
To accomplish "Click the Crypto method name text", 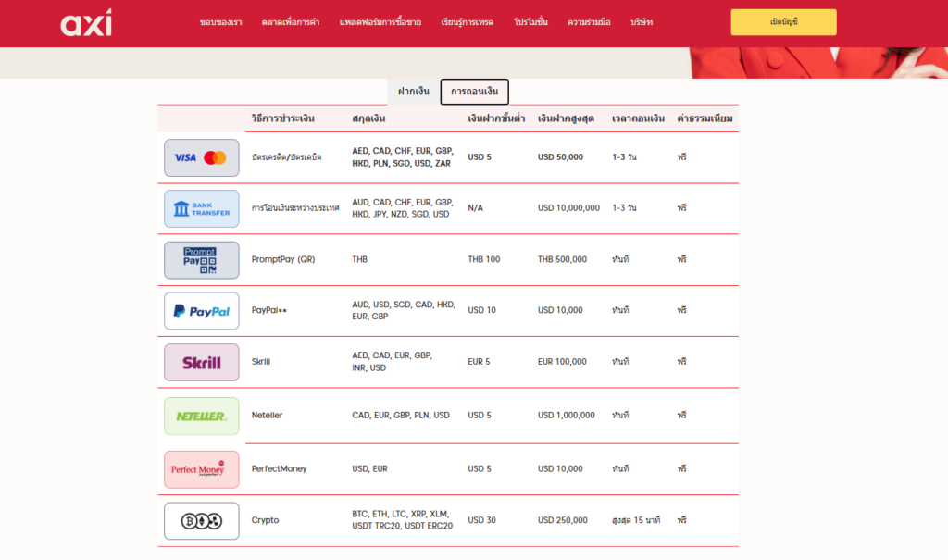I will coord(266,520).
